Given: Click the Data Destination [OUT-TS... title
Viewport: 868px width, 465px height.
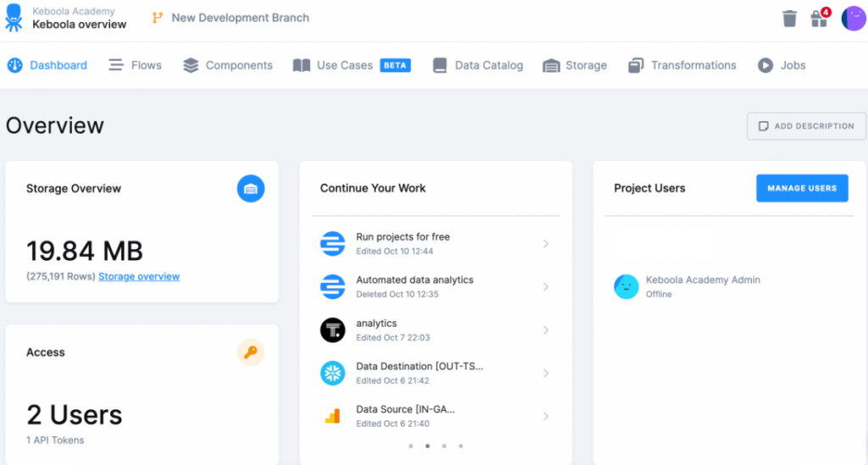Looking at the screenshot, I should pyautogui.click(x=420, y=366).
